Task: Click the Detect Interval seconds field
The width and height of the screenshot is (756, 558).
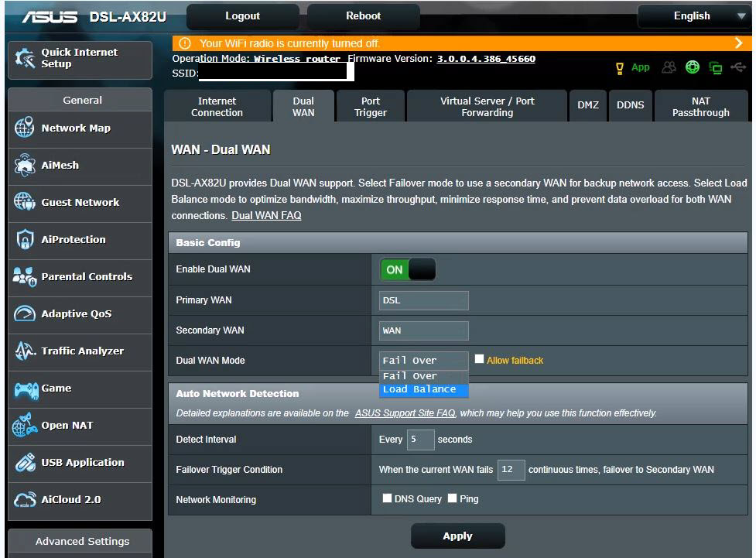Action: click(420, 440)
